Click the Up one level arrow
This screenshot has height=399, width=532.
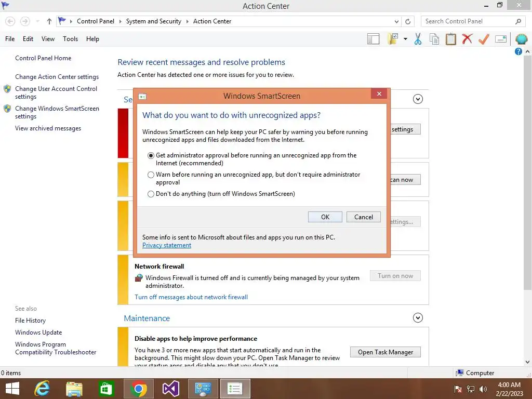tap(49, 21)
